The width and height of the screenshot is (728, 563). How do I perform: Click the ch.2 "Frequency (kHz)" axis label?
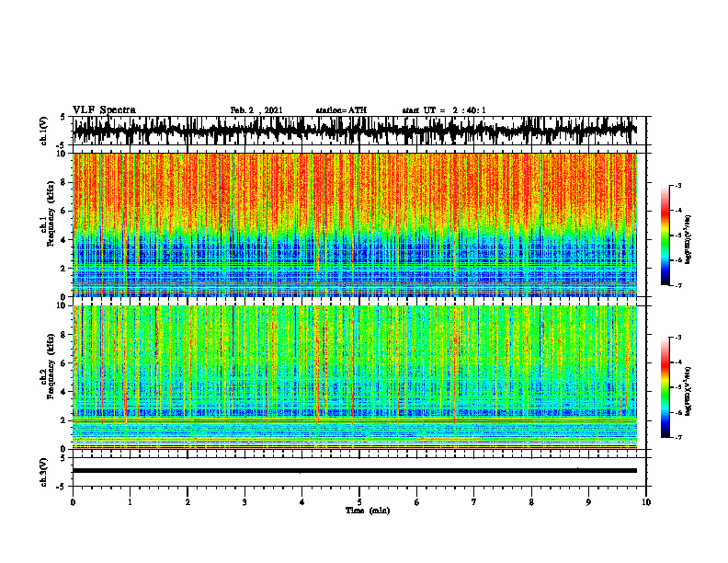coord(51,366)
